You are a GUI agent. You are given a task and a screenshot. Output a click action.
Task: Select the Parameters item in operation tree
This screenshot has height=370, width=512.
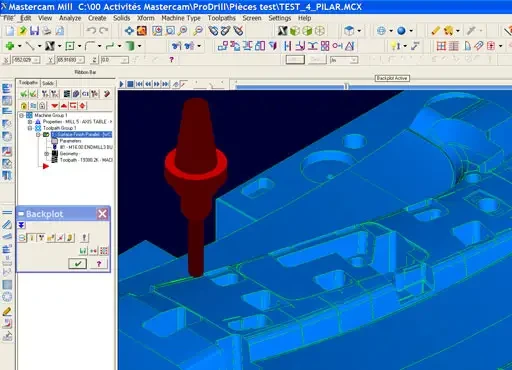tap(70, 141)
